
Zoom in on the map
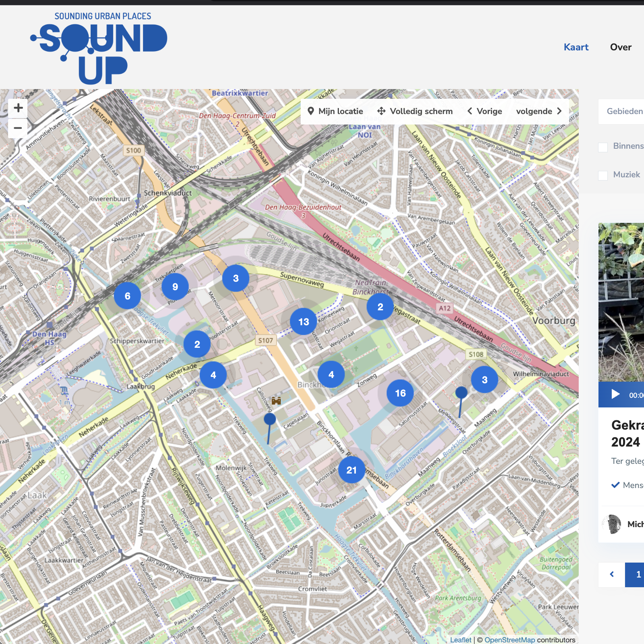click(x=18, y=108)
